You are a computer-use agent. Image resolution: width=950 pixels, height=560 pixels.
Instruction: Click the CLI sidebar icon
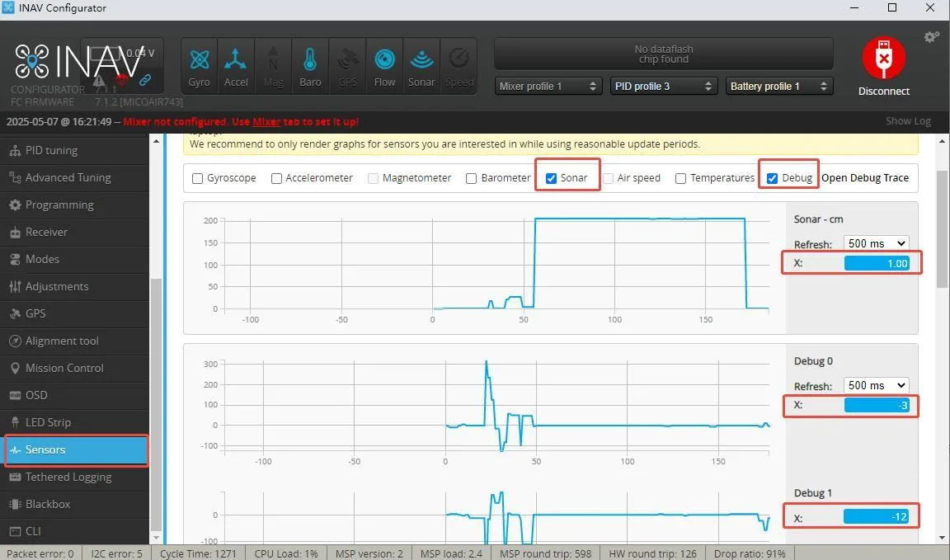(15, 531)
